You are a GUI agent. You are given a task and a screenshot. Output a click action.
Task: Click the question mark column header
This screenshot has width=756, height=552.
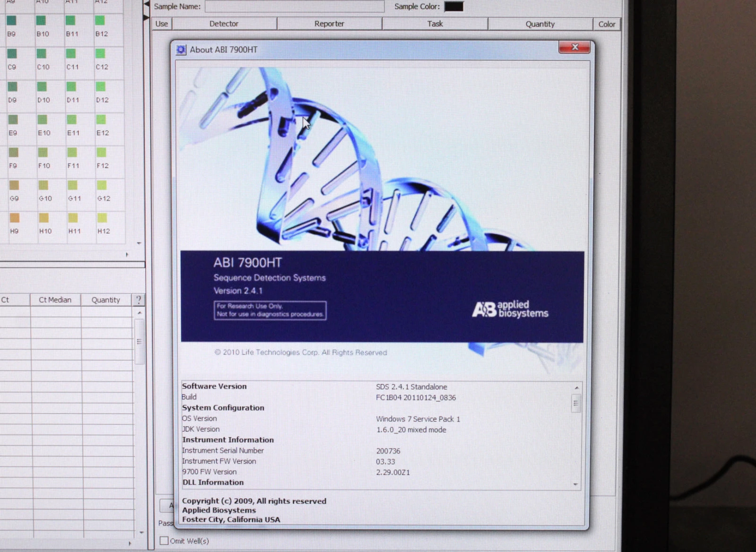point(138,300)
